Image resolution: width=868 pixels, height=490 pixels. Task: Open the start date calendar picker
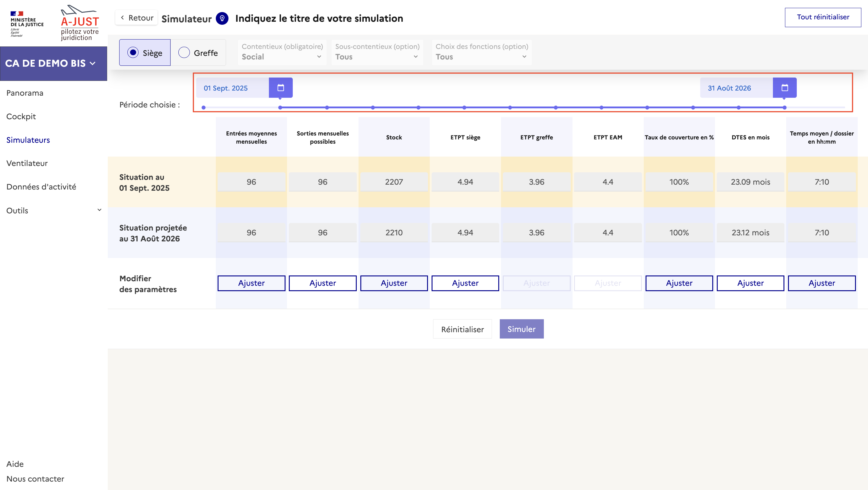(280, 87)
